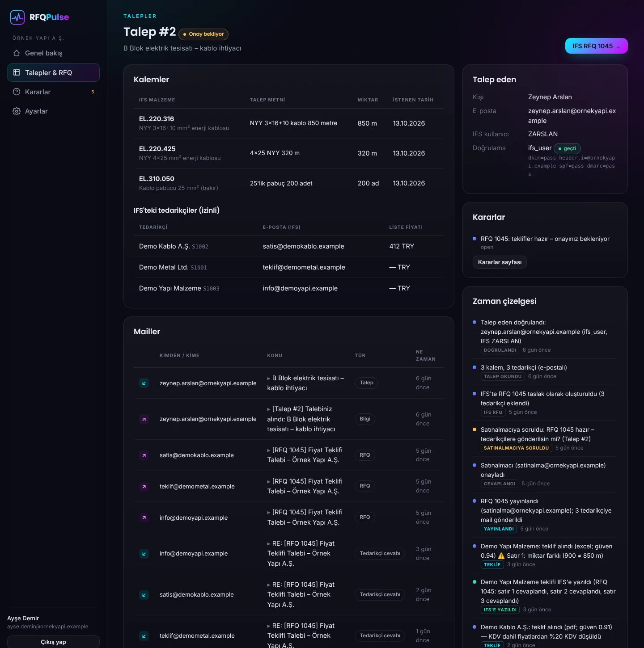This screenshot has height=648, width=644.
Task: Click the '412 TRY' list price
Action: pos(402,246)
